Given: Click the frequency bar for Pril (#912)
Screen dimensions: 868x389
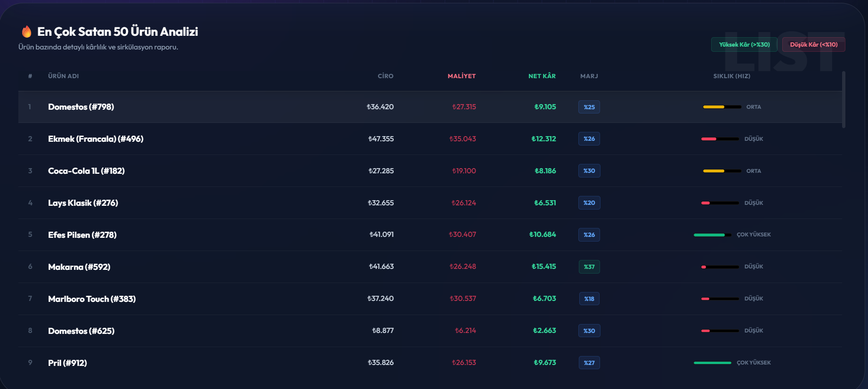Looking at the screenshot, I should pyautogui.click(x=712, y=363).
